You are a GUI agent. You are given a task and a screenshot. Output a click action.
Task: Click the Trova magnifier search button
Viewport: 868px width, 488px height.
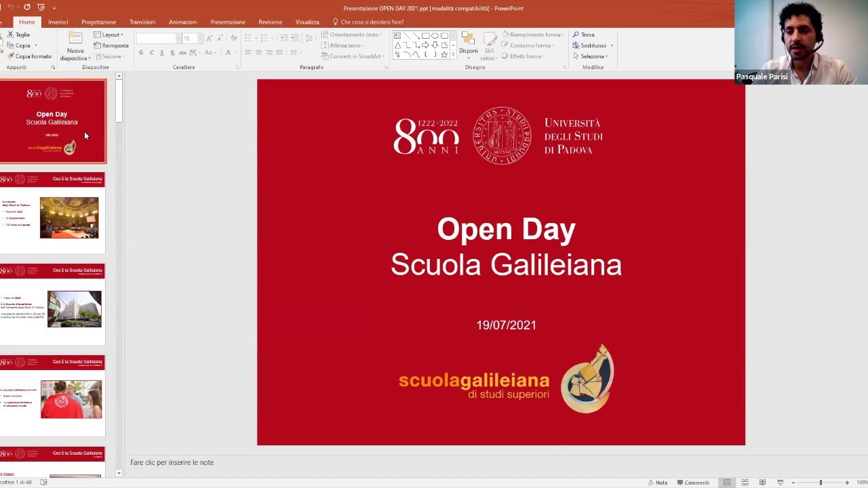click(x=583, y=35)
